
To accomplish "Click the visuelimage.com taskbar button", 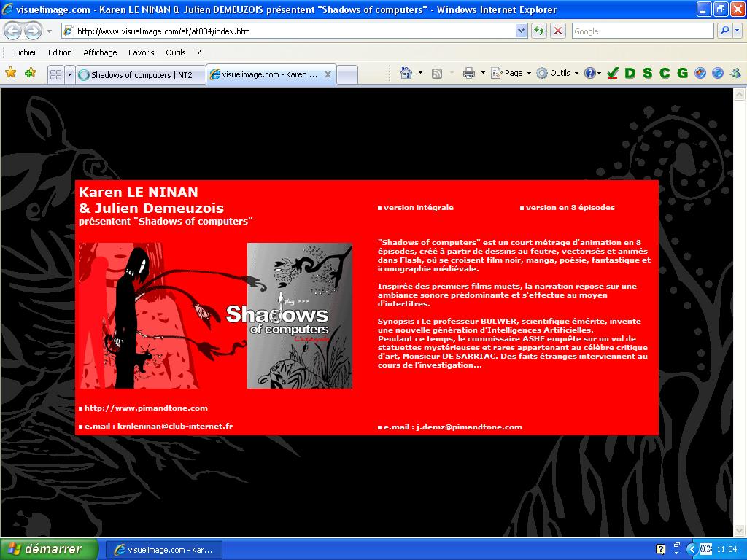I will [x=163, y=550].
